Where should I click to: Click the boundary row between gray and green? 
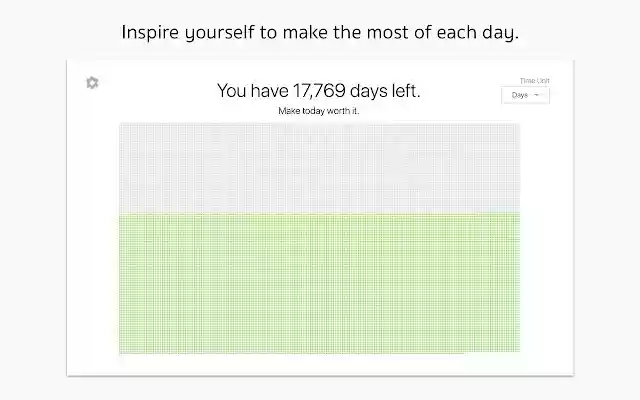319,213
